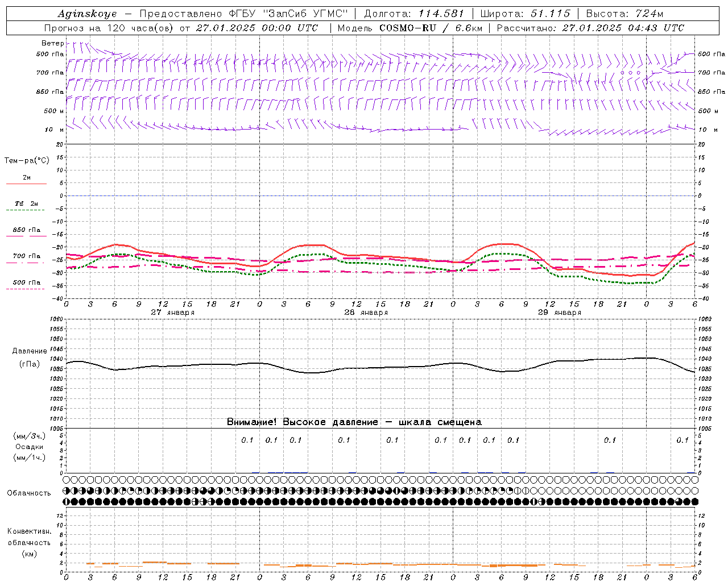Click "Прогноз на 120 часа(ов)" forecast length text
728x582 pixels.
pos(109,28)
